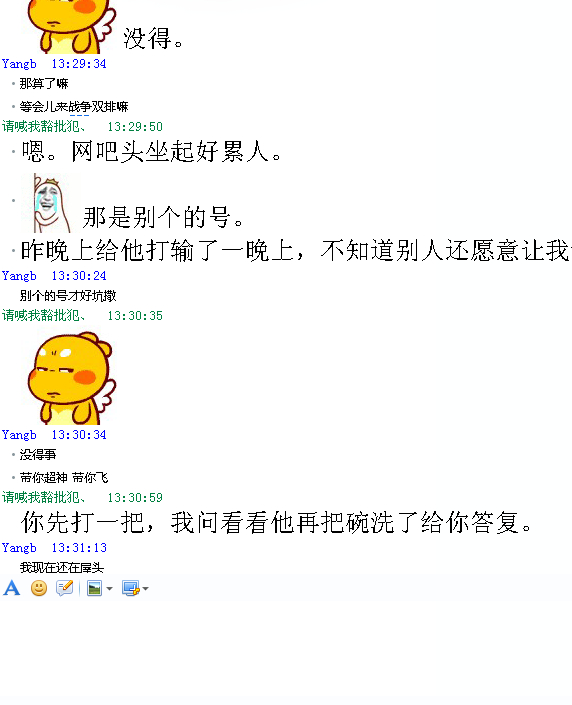Click the message '等会儿来战争双排嘛'

tap(74, 107)
